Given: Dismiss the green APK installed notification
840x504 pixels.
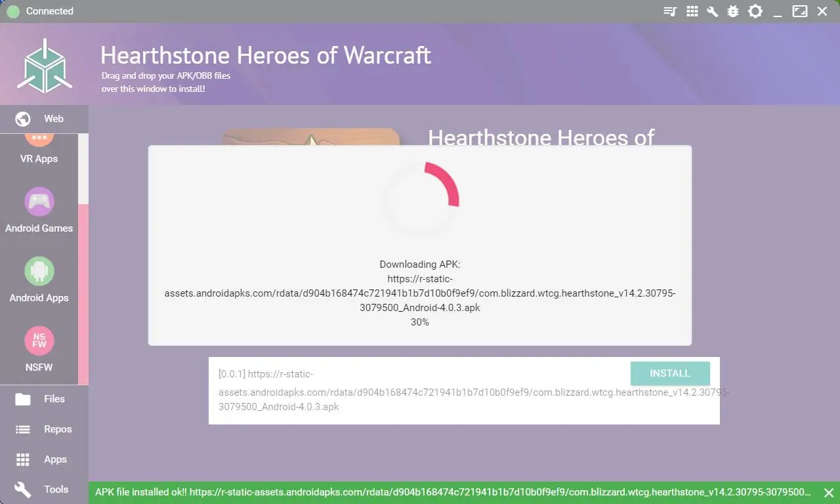Looking at the screenshot, I should click(828, 492).
